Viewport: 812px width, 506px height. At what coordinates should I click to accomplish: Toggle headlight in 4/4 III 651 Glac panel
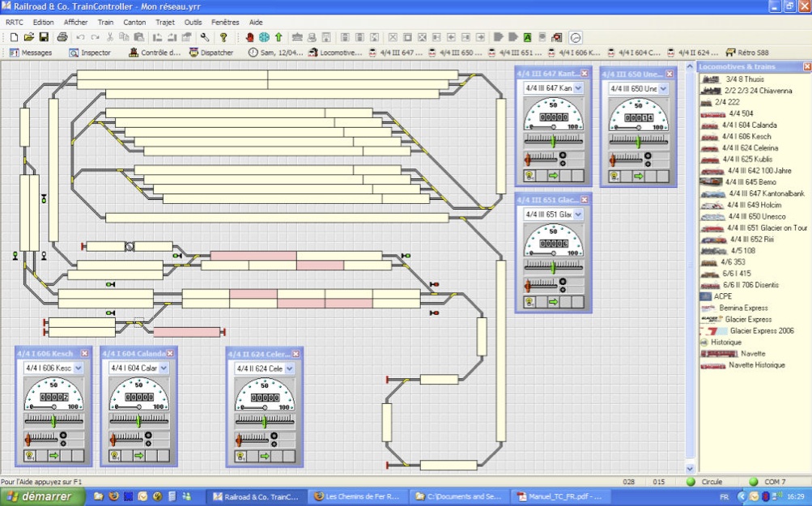[529, 301]
